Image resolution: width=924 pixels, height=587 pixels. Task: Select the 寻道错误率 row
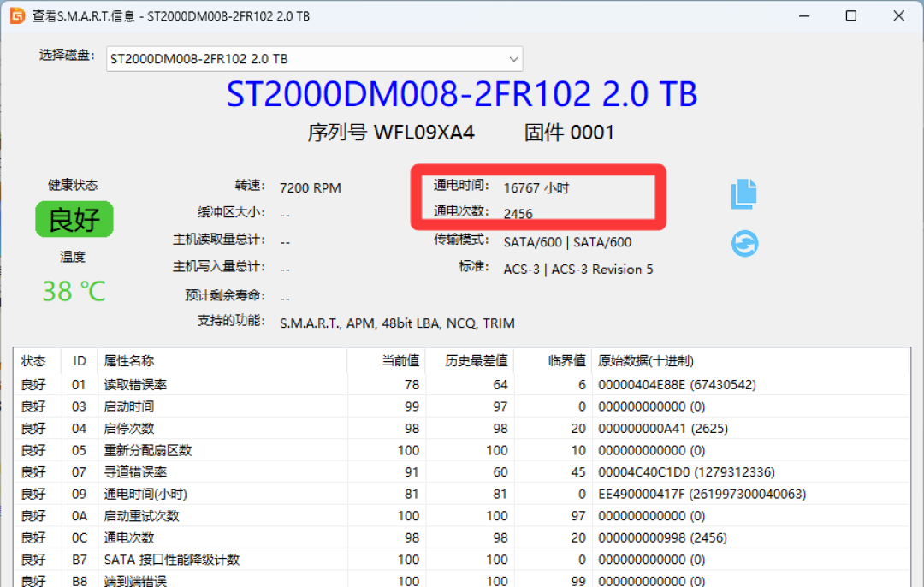[x=462, y=472]
